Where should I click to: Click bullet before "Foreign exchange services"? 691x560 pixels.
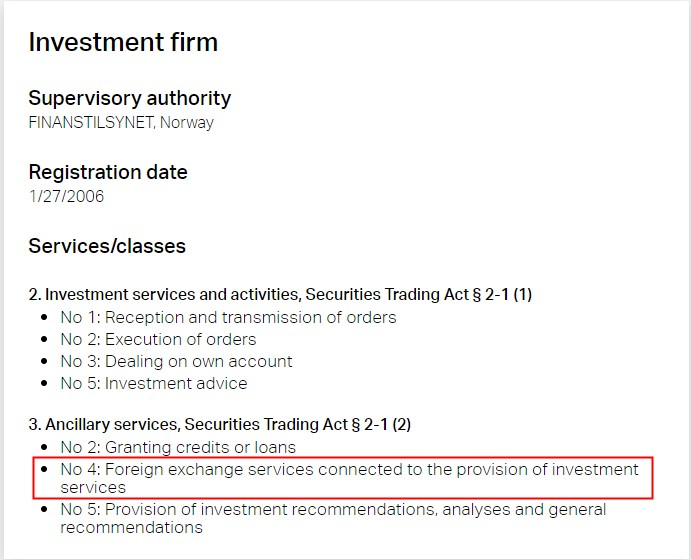(45, 470)
